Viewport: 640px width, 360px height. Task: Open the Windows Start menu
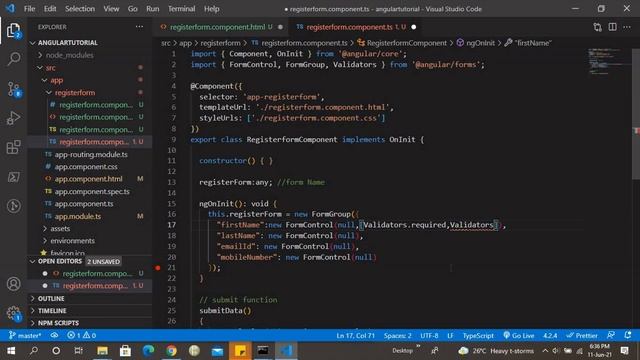11,351
